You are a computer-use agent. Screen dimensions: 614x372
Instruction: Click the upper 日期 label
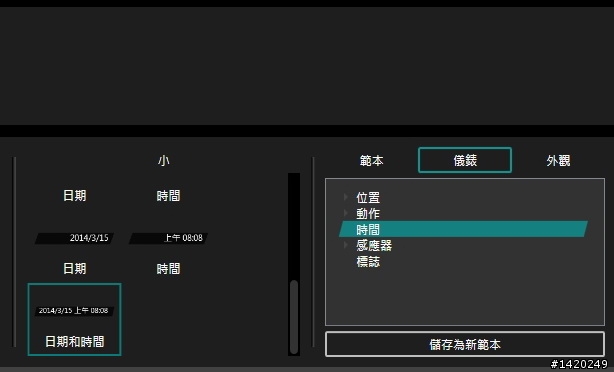[x=74, y=195]
